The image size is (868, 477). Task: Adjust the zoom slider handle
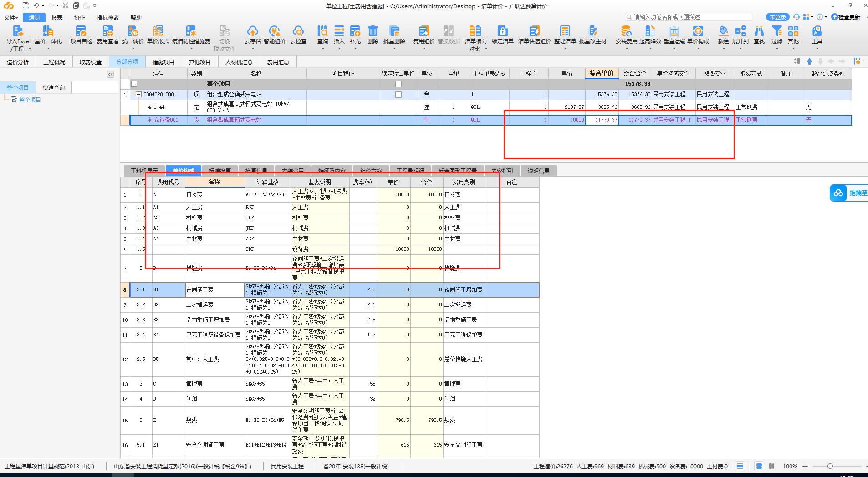click(830, 466)
